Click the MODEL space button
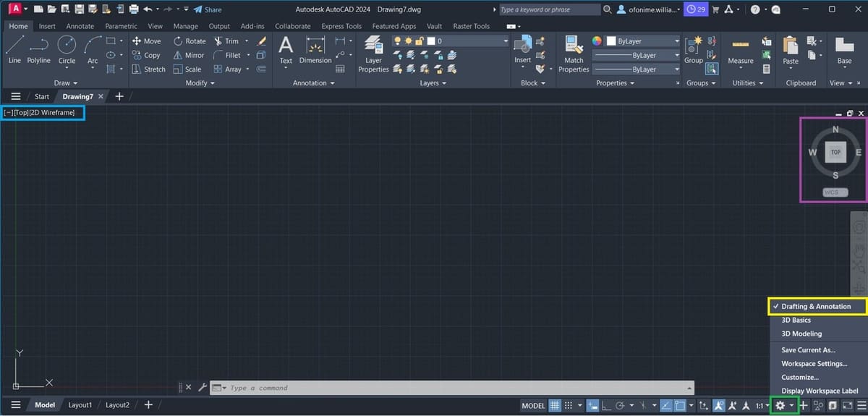Image resolution: width=868 pixels, height=416 pixels. tap(533, 405)
